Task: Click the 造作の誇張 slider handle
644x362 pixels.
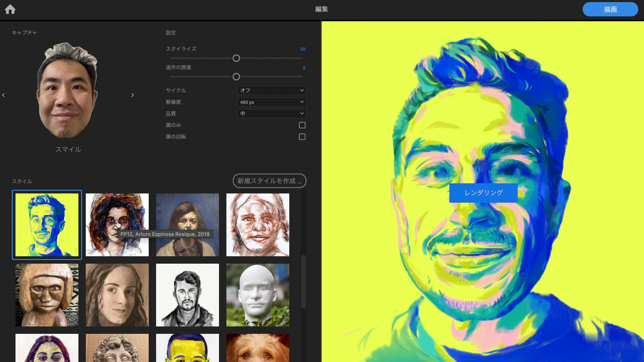Action: click(x=236, y=77)
